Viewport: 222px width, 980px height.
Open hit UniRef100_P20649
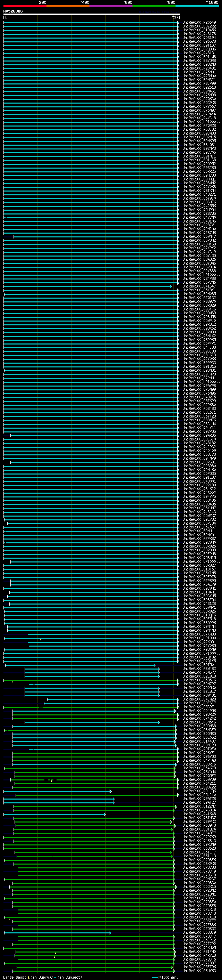199,23
